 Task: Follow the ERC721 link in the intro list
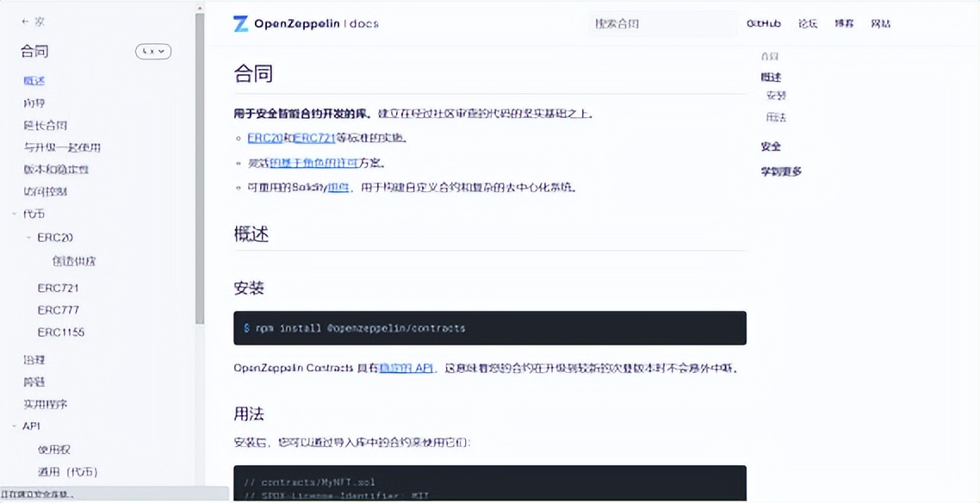point(313,138)
